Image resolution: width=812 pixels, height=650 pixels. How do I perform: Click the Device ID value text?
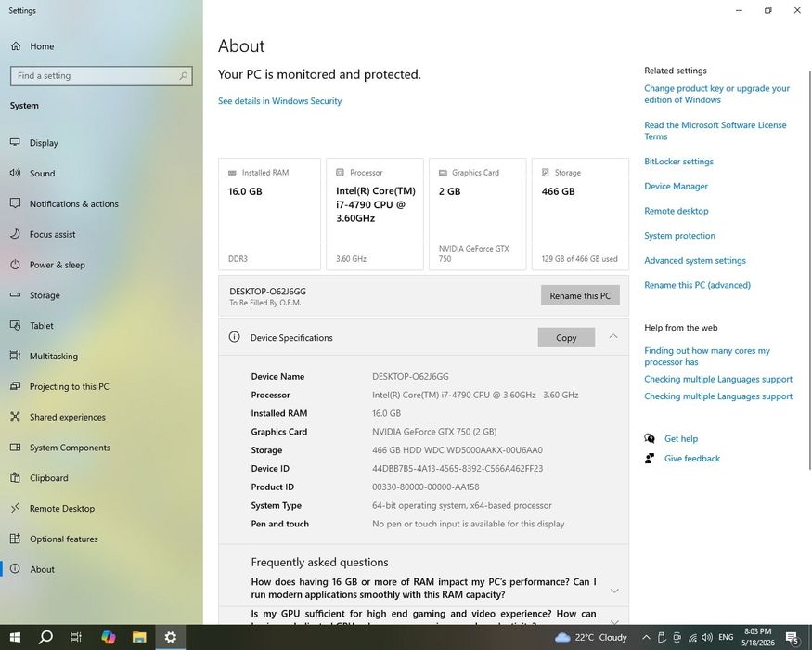tap(458, 469)
